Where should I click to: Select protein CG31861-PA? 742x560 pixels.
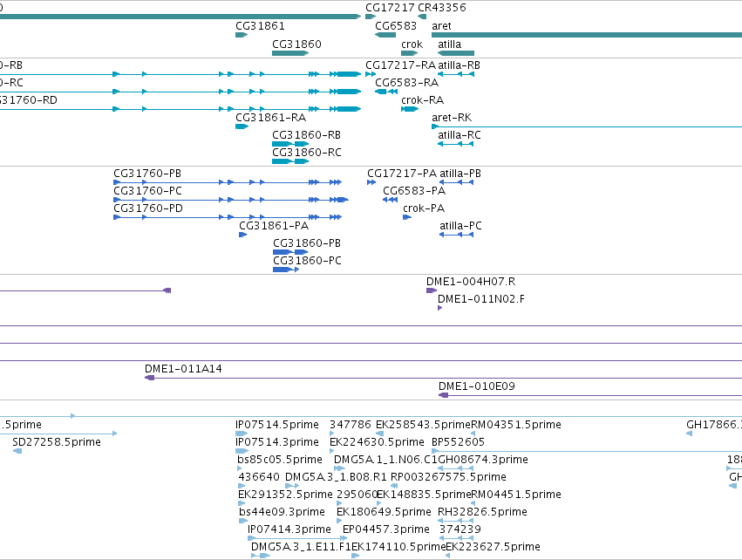pyautogui.click(x=274, y=226)
